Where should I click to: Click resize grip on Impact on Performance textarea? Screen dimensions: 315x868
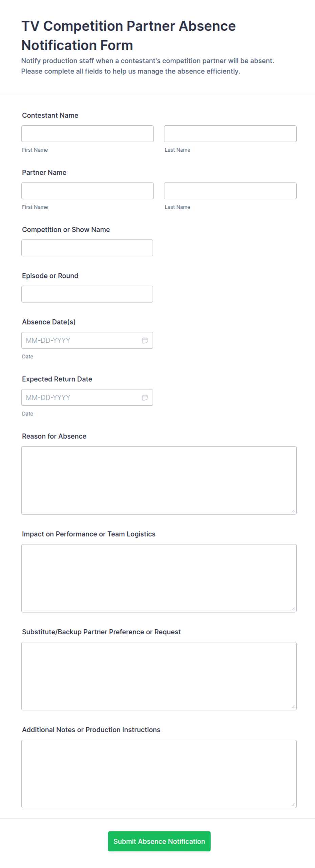tap(293, 608)
